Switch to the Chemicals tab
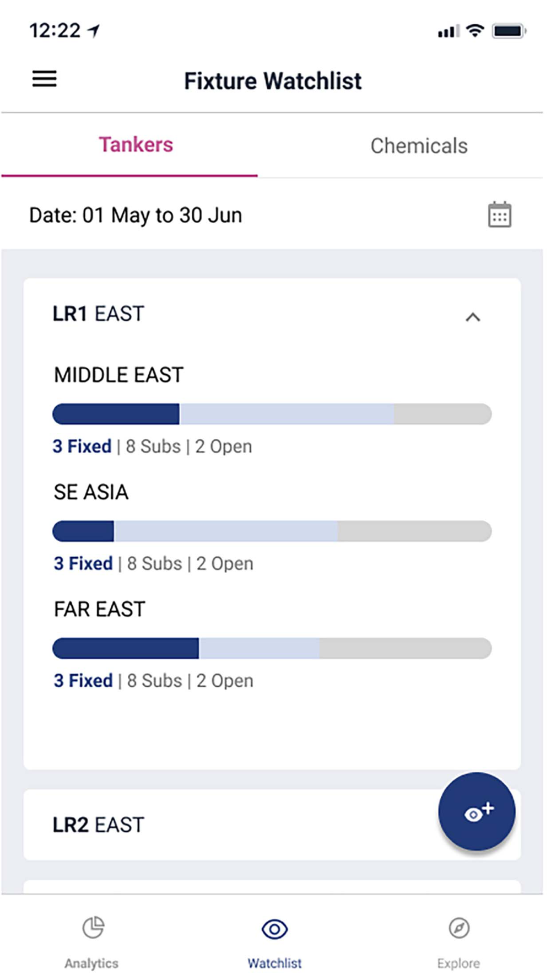This screenshot has height=980, width=551. 419,146
